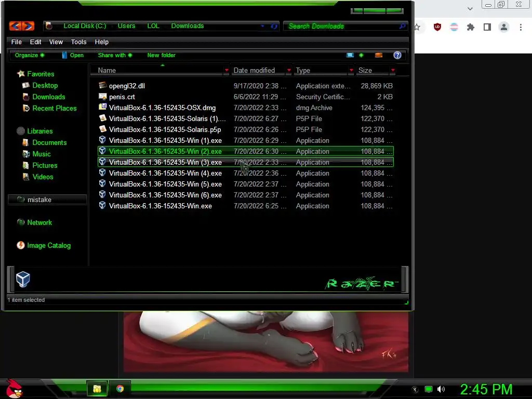Click the speaker volume tray icon
Image resolution: width=532 pixels, height=399 pixels.
(x=441, y=389)
